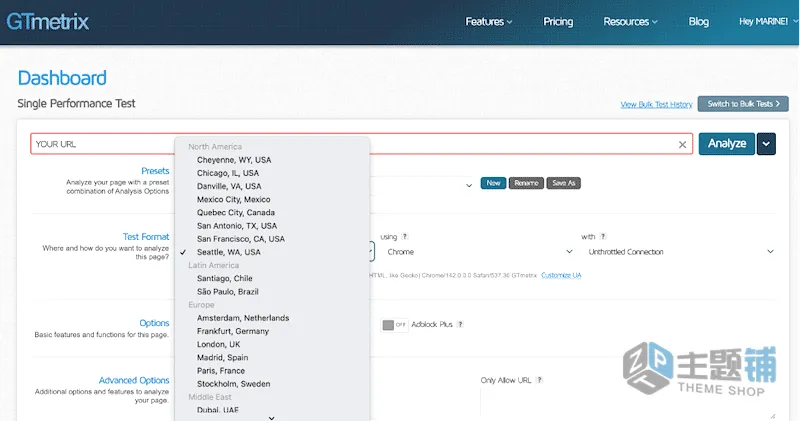This screenshot has width=800, height=421.
Task: Click the New preset button
Action: click(493, 183)
